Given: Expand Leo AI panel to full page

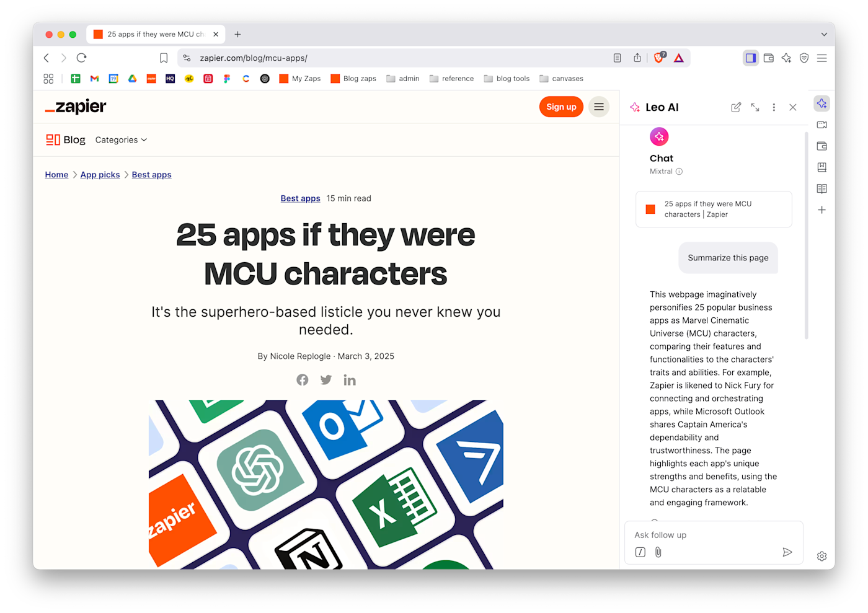Looking at the screenshot, I should (755, 107).
